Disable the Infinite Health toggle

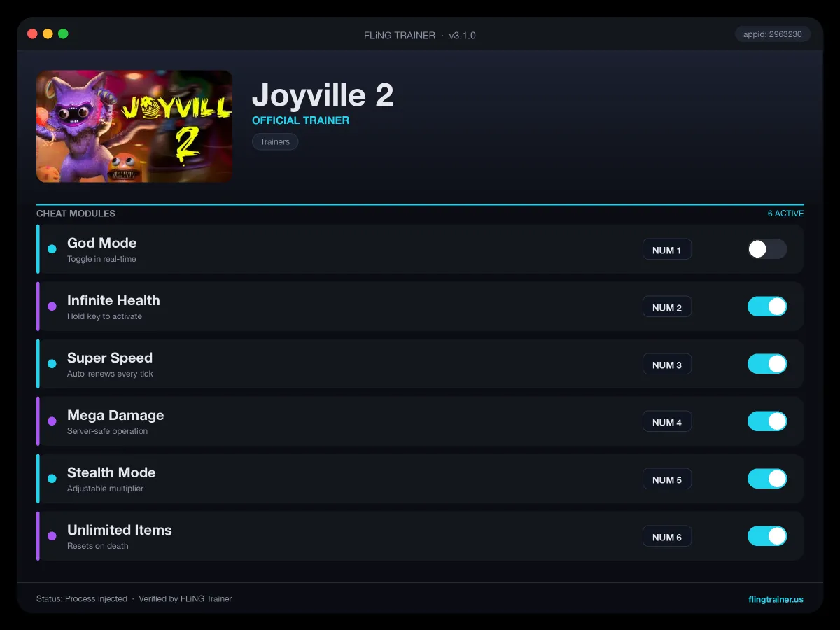coord(767,307)
